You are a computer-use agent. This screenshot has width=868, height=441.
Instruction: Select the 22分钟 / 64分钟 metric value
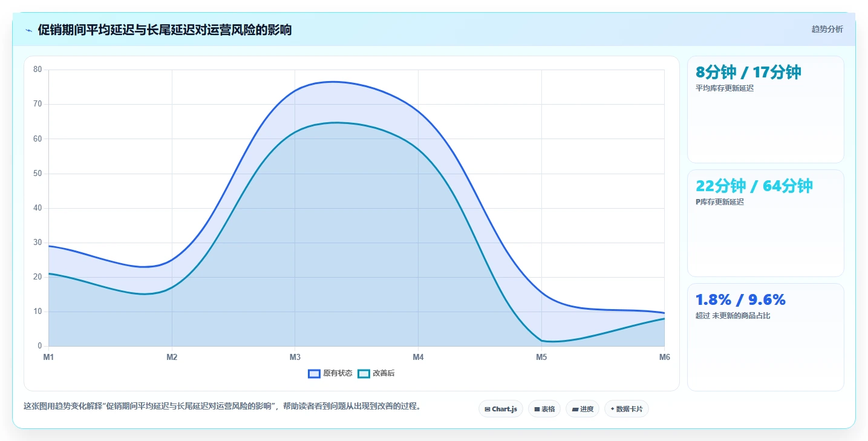[754, 186]
